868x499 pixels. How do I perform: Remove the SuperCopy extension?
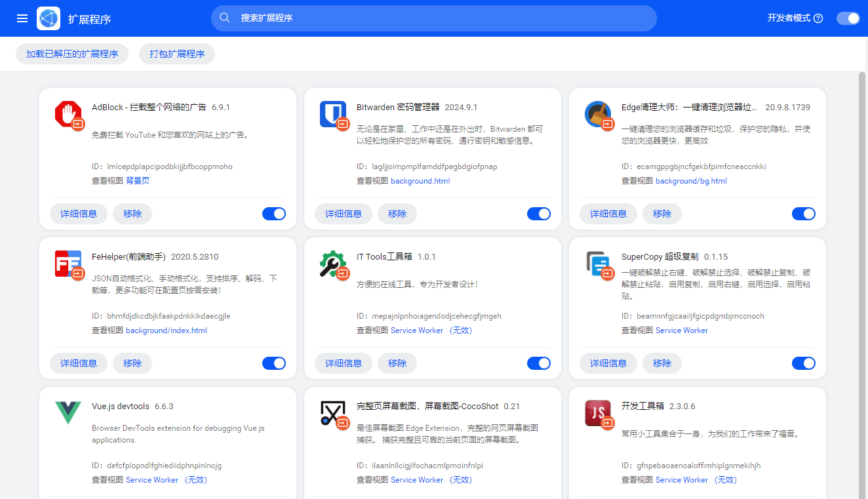point(662,363)
